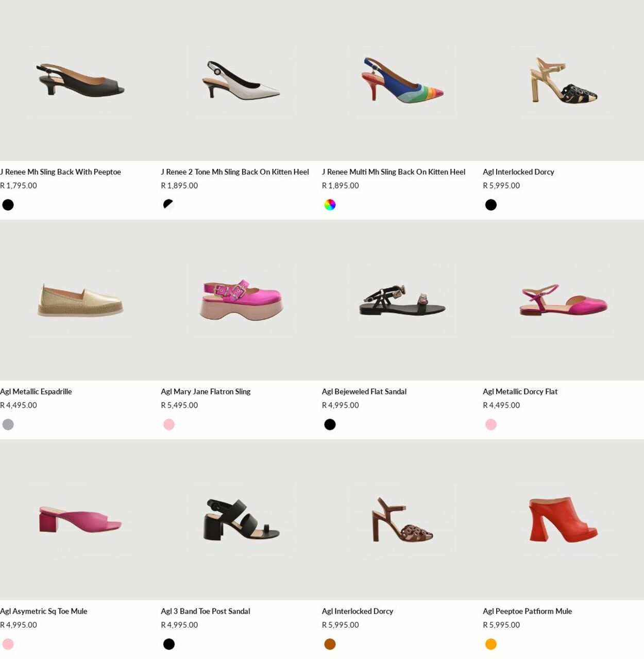Open Agl Interlocked Dorcy title with brown swatch

coord(358,612)
